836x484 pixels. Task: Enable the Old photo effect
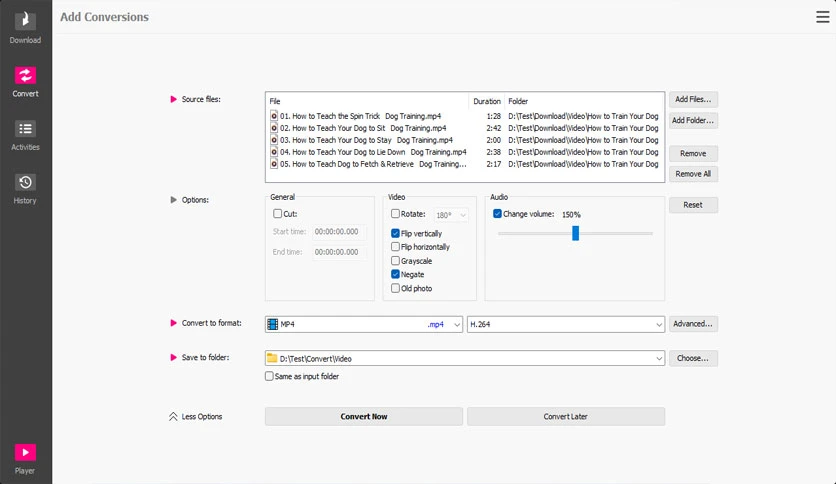(x=395, y=288)
